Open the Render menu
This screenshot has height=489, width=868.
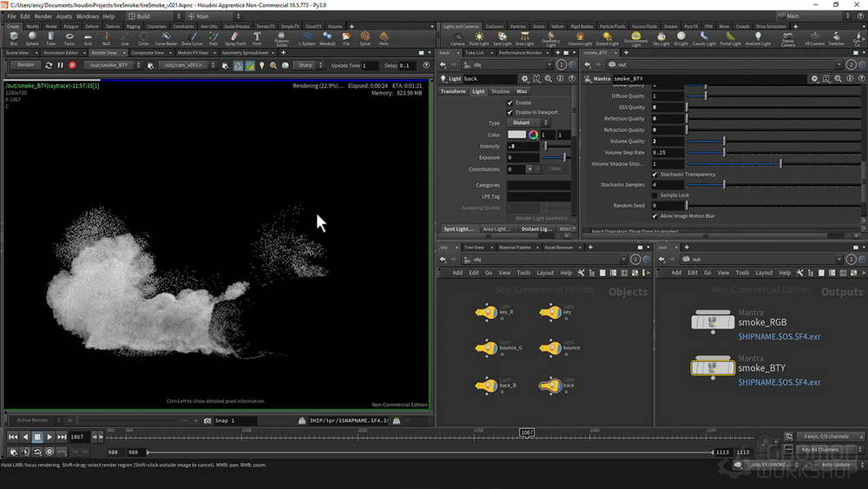tap(43, 17)
